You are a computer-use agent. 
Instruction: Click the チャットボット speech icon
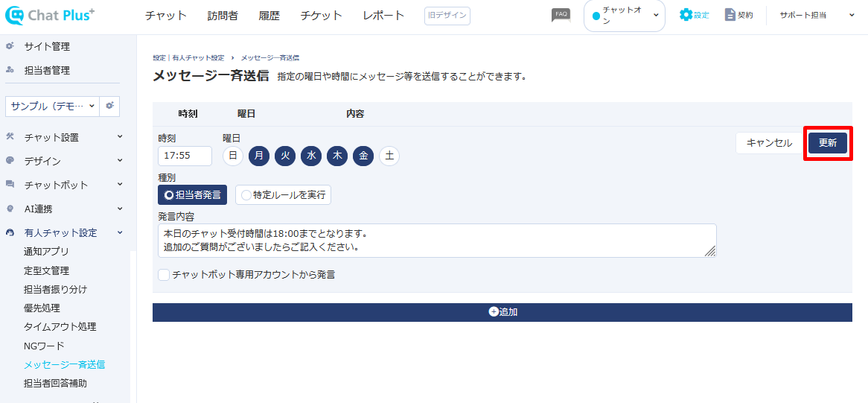[x=10, y=184]
